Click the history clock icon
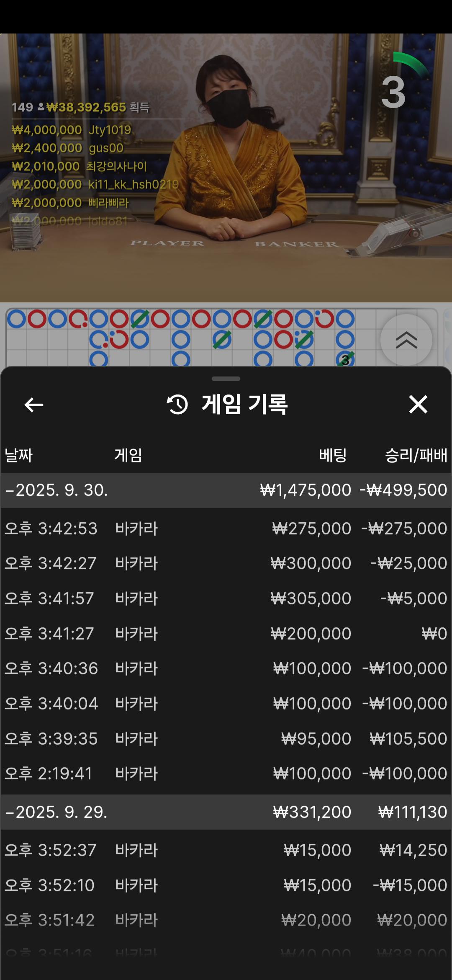The image size is (452, 980). pyautogui.click(x=177, y=405)
